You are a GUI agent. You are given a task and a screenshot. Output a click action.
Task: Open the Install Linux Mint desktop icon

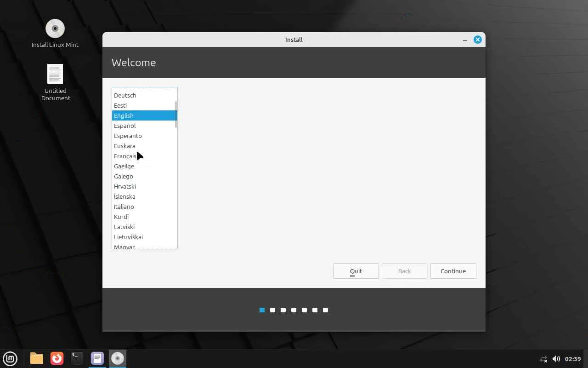tap(55, 33)
